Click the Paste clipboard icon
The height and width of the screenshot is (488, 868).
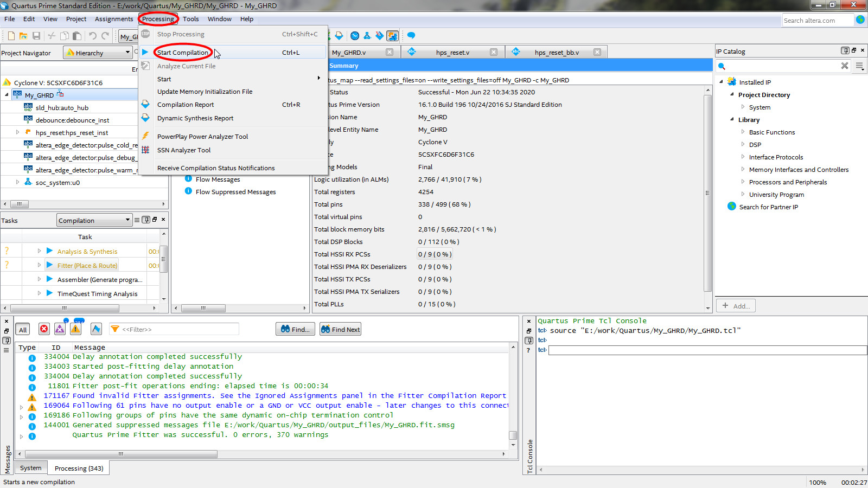pos(77,36)
